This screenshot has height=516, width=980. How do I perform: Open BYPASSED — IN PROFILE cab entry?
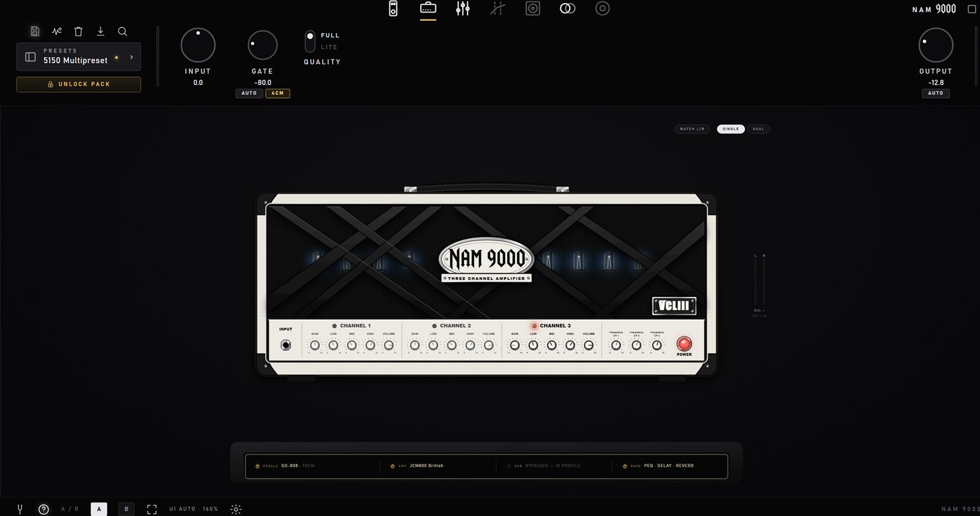pos(552,466)
